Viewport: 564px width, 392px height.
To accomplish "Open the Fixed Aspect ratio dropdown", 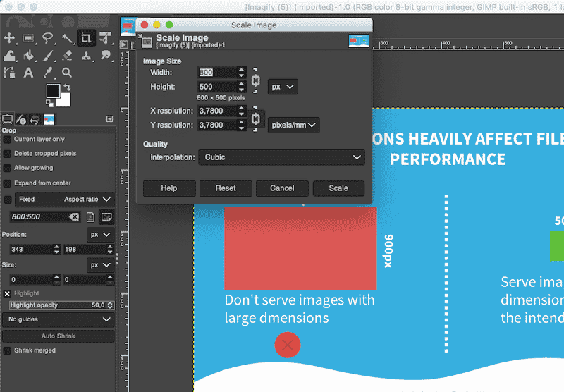I will [x=65, y=200].
